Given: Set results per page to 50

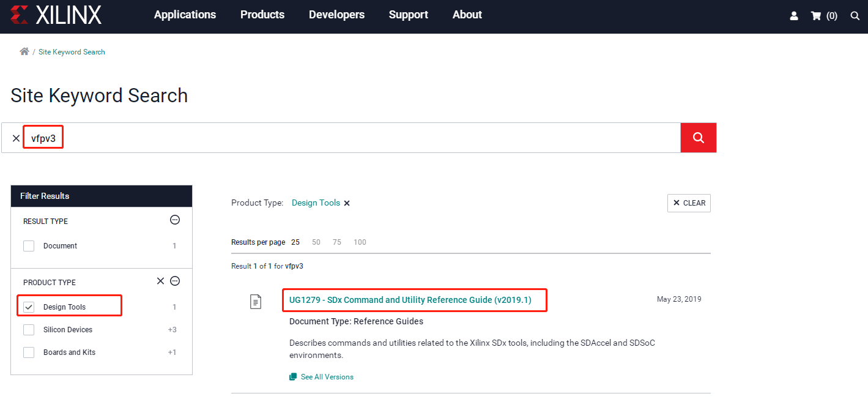Looking at the screenshot, I should click(316, 242).
